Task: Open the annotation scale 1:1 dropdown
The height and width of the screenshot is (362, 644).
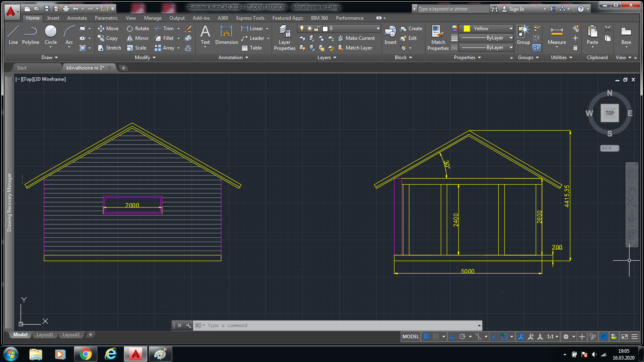Action: pos(553,337)
